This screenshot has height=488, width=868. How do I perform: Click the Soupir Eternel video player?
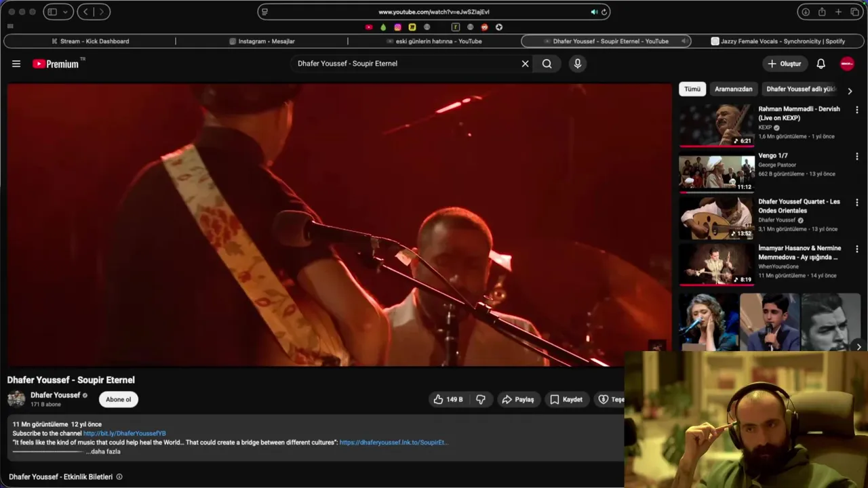339,224
